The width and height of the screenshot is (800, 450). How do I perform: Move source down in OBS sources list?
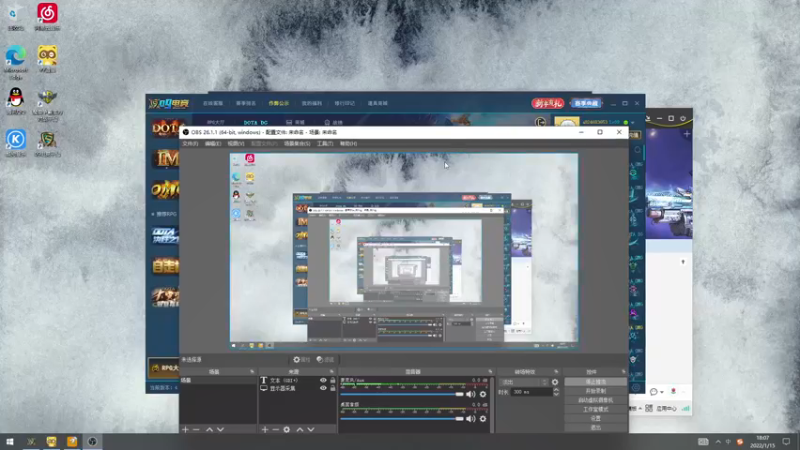[311, 430]
